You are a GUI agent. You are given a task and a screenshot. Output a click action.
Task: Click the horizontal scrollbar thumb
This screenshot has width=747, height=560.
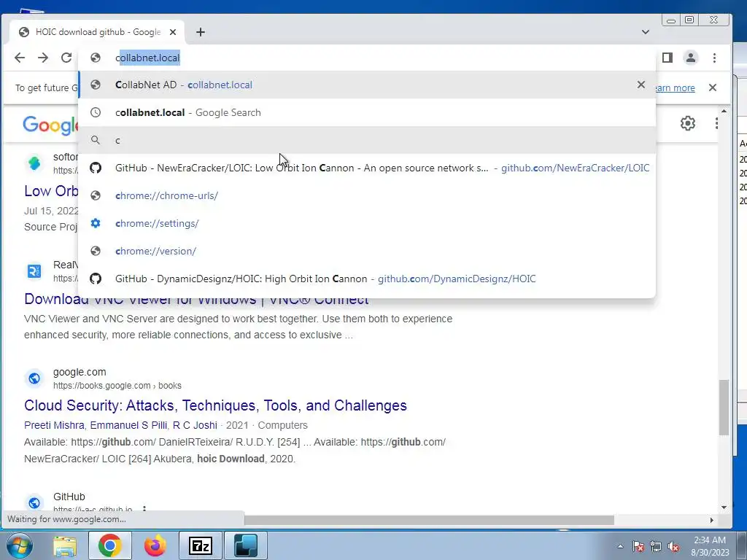point(429,520)
